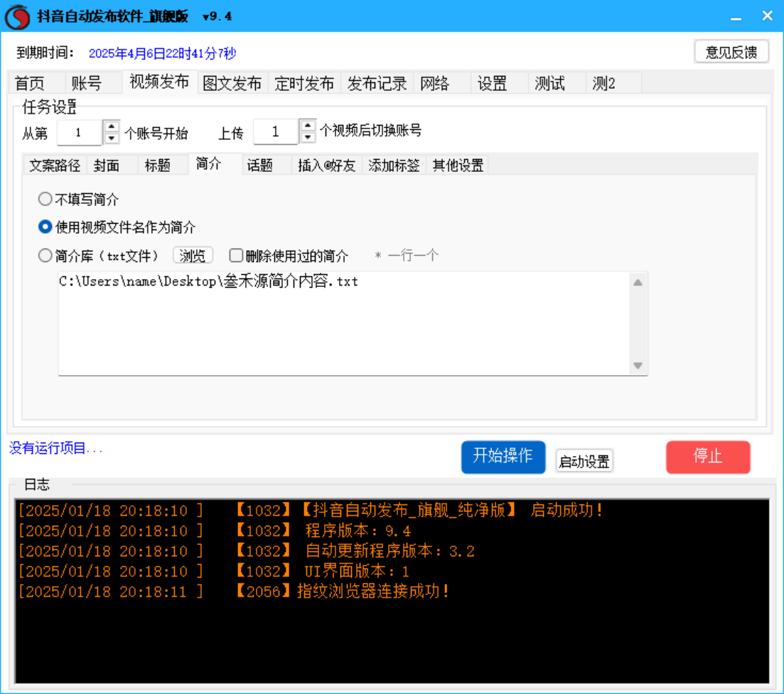Click the path box scroll-up arrow
The width and height of the screenshot is (784, 694).
638,283
